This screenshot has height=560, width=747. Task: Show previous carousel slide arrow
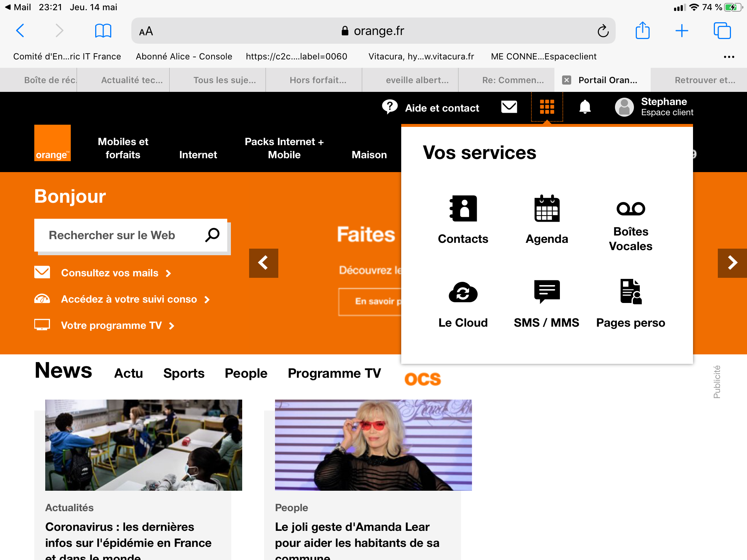[x=263, y=263]
